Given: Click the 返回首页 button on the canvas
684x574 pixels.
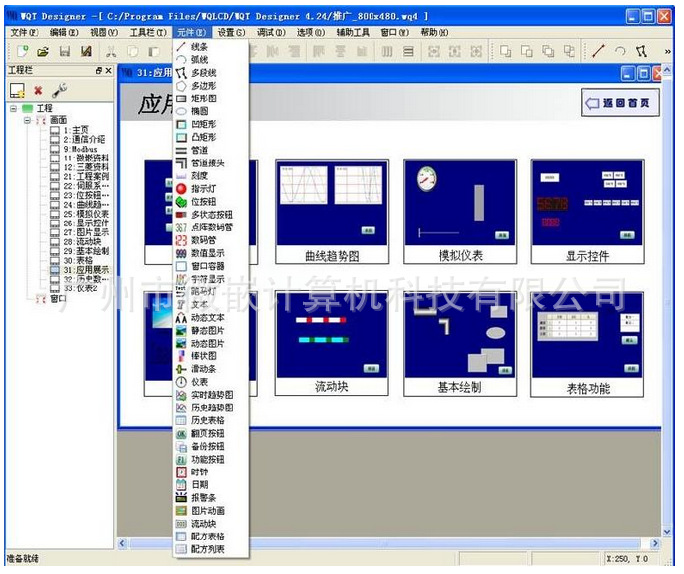Looking at the screenshot, I should [x=620, y=103].
